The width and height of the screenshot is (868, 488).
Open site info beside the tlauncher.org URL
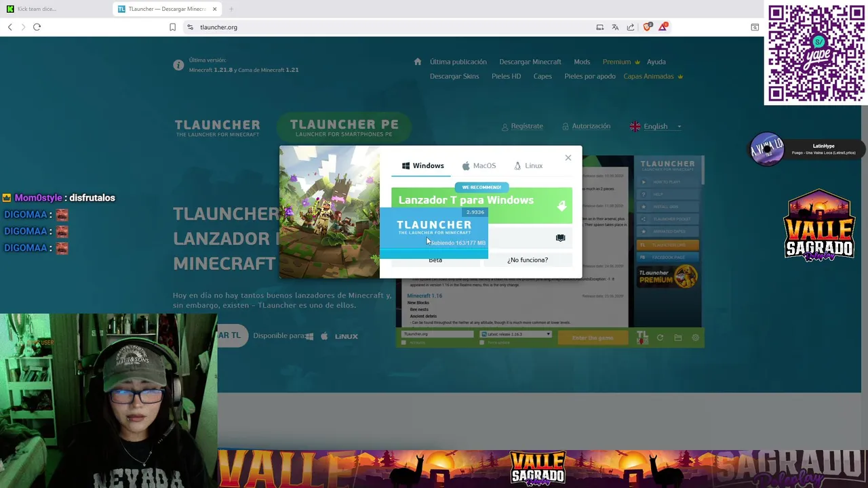point(190,27)
